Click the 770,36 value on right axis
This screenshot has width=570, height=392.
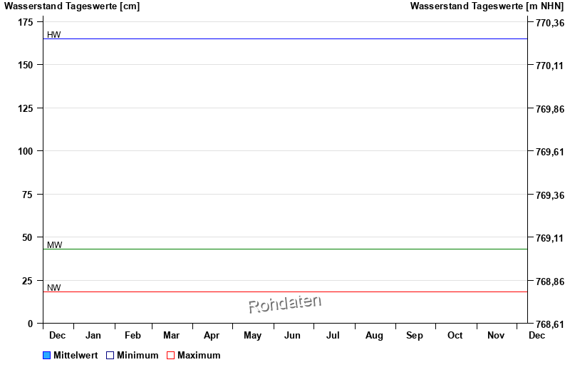[x=549, y=23]
